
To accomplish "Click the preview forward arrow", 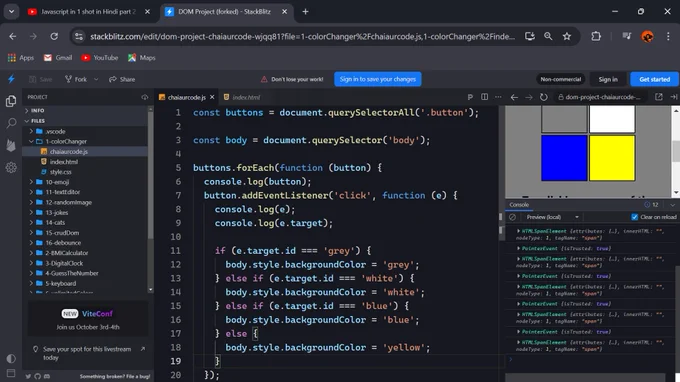I will pyautogui.click(x=529, y=97).
